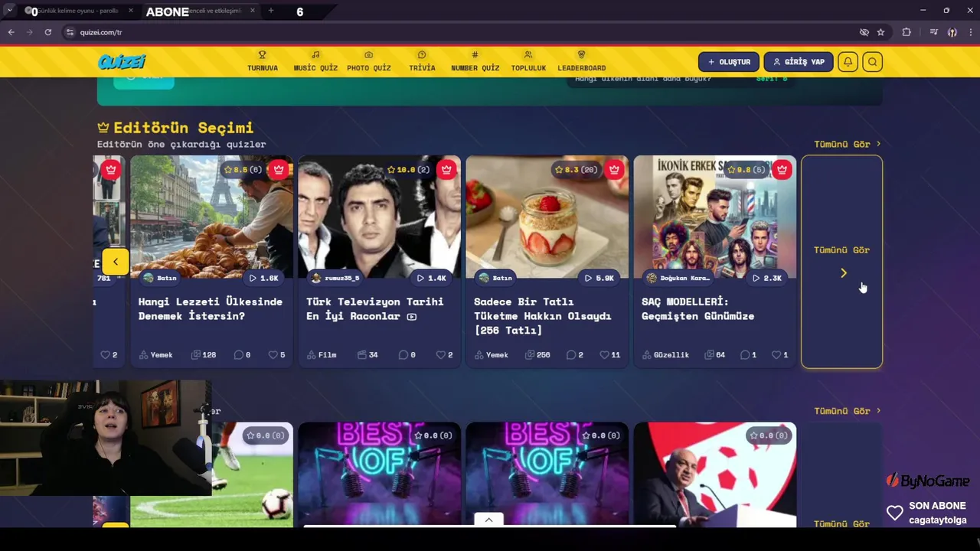Open soccer ball quiz thumbnail in second row
The width and height of the screenshot is (980, 551).
click(x=211, y=474)
